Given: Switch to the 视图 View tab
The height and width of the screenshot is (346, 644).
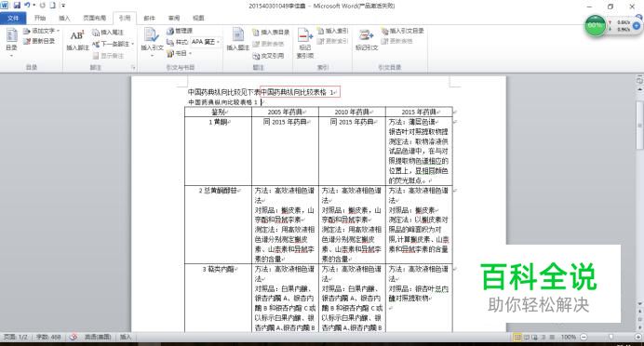Looking at the screenshot, I should (199, 18).
